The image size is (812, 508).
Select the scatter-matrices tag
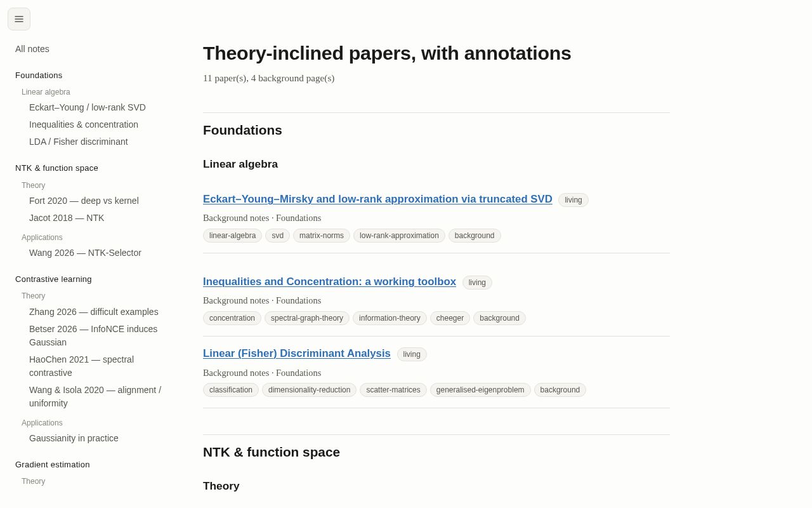point(393,390)
